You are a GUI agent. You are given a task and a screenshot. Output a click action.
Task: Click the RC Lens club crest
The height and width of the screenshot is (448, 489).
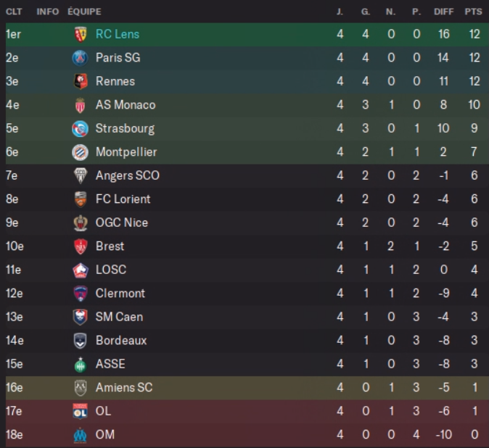(x=80, y=34)
